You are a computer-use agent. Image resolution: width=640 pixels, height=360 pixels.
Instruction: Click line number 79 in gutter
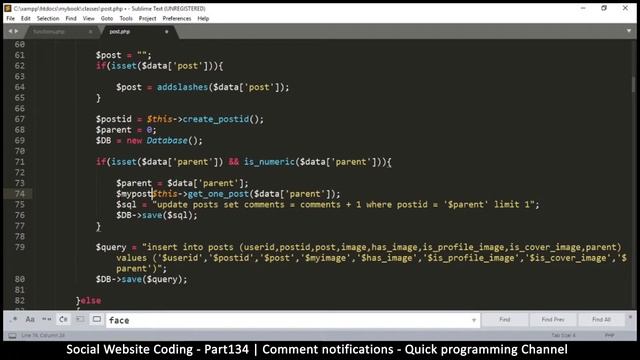click(x=20, y=247)
